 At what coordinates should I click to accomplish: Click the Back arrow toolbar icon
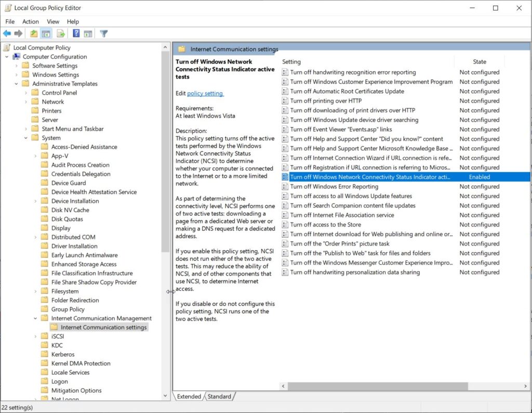[x=7, y=34]
